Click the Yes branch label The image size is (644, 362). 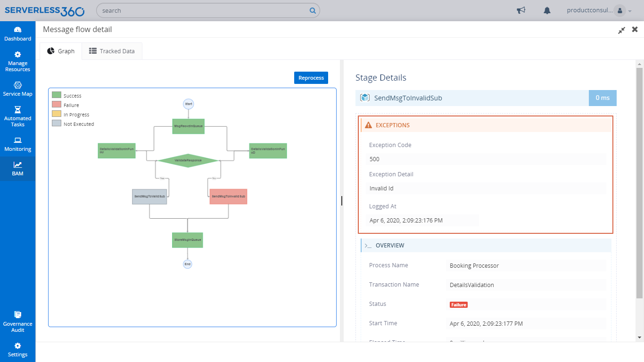162,179
